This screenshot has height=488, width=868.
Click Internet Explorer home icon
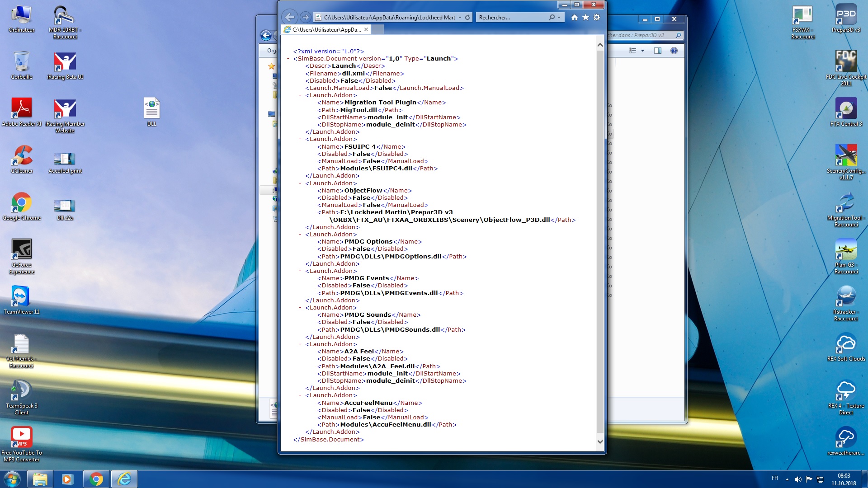pyautogui.click(x=574, y=17)
